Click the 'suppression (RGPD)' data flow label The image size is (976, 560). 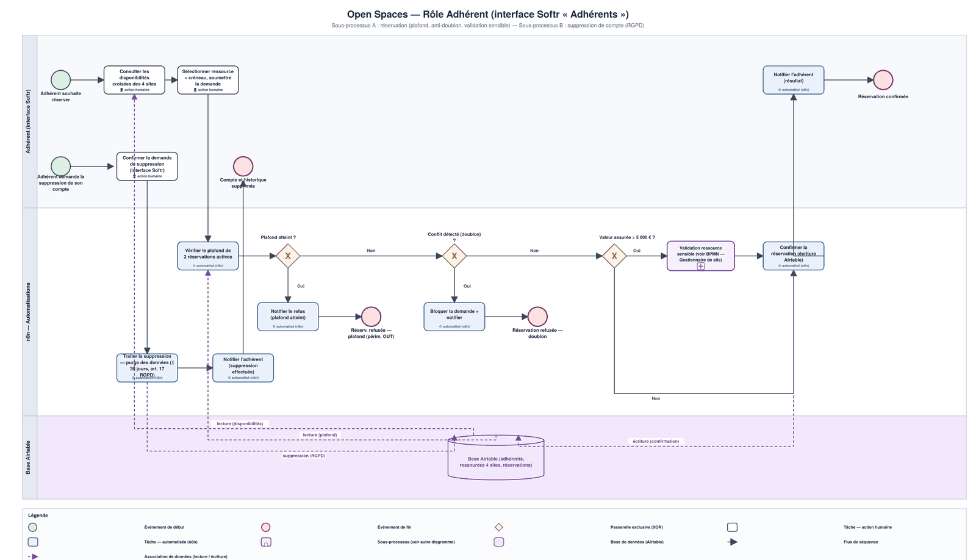tap(304, 456)
